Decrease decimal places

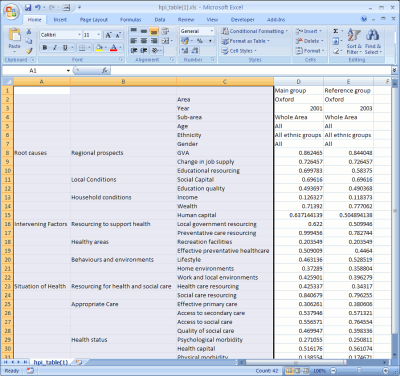point(195,51)
